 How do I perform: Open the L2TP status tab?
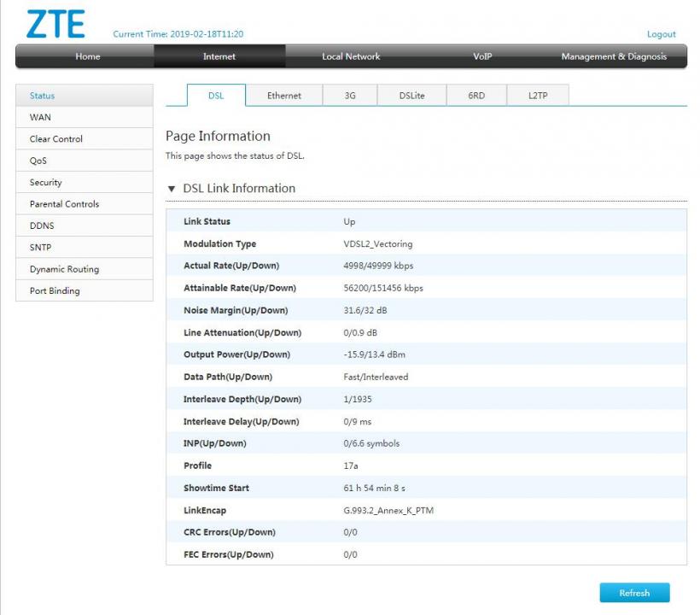click(x=538, y=96)
